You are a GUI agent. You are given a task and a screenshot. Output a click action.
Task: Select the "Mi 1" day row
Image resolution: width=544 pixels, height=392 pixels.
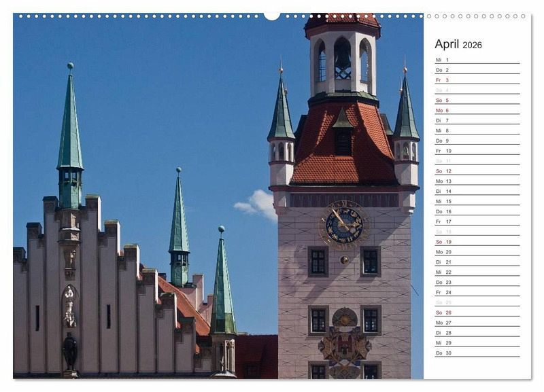pyautogui.click(x=477, y=60)
